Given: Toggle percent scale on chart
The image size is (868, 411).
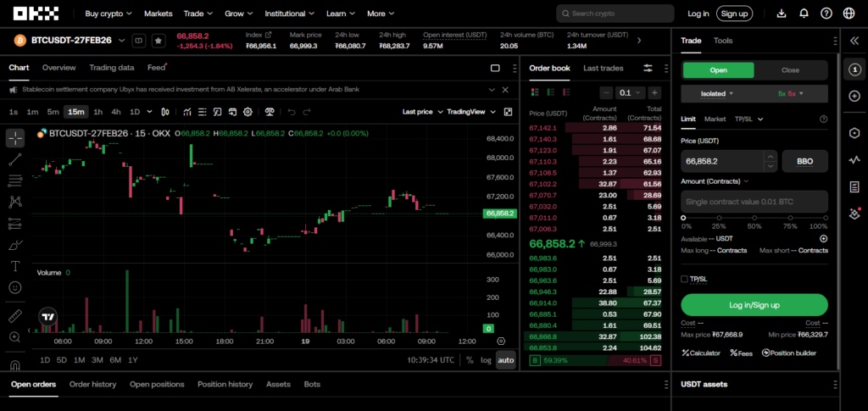Looking at the screenshot, I should [470, 360].
